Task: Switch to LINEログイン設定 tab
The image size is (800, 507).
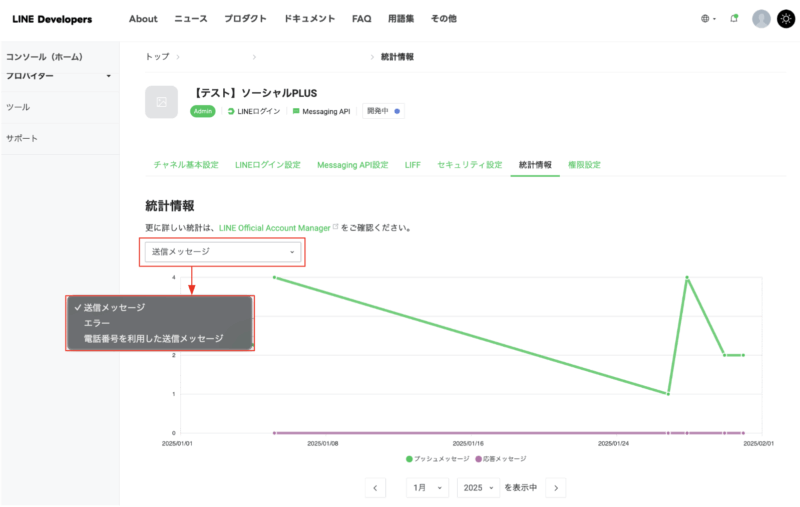Action: [x=267, y=165]
